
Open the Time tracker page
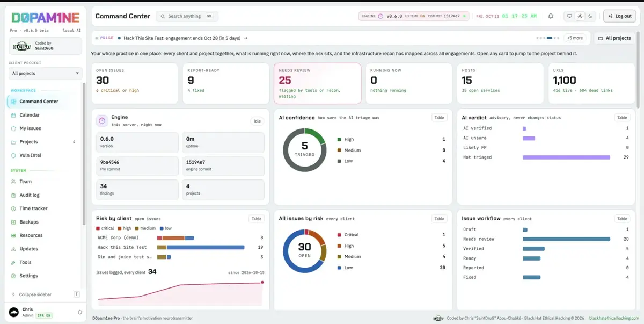pyautogui.click(x=33, y=208)
